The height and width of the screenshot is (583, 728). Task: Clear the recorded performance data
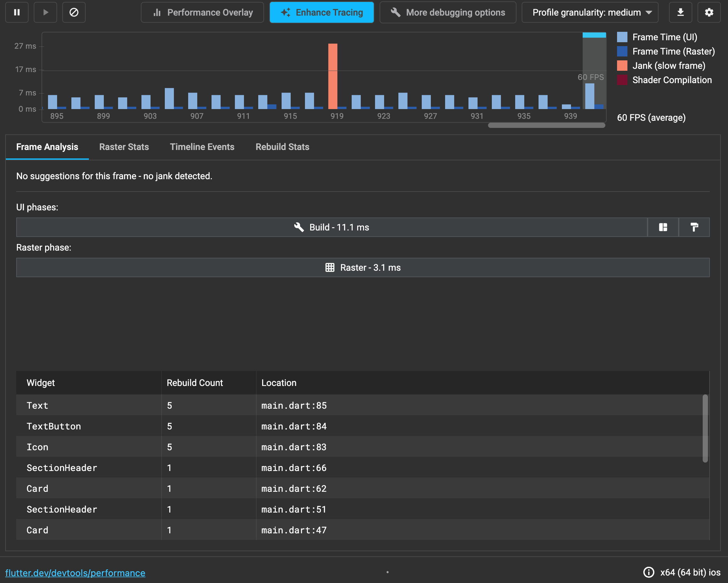pyautogui.click(x=74, y=13)
